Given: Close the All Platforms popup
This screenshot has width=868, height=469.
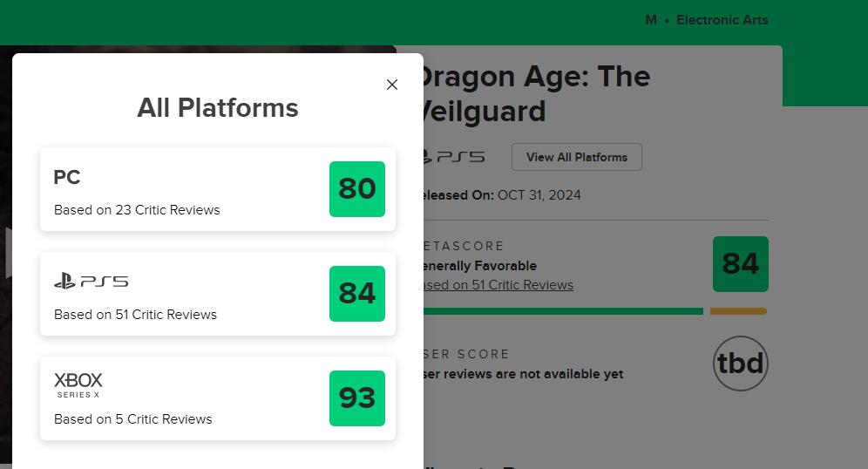Looking at the screenshot, I should (x=392, y=85).
